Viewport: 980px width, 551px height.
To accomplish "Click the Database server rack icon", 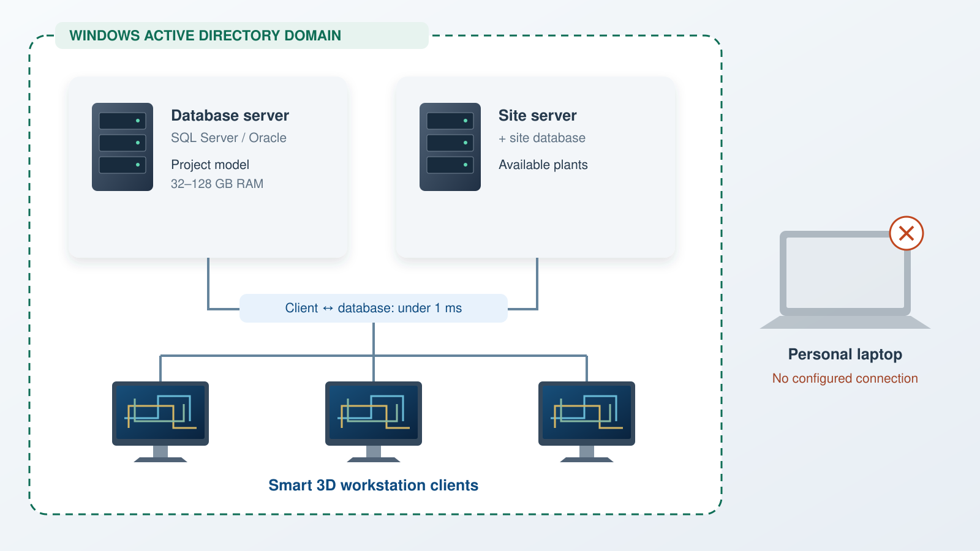I will [x=123, y=147].
